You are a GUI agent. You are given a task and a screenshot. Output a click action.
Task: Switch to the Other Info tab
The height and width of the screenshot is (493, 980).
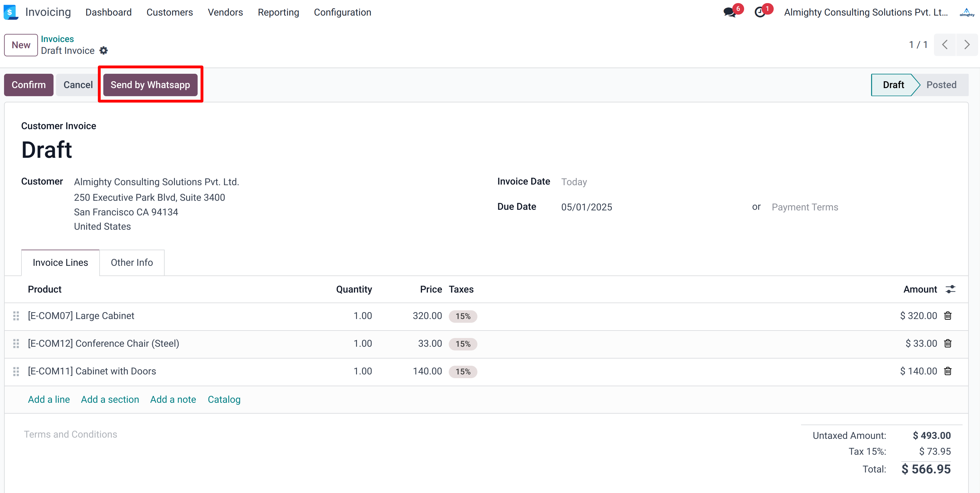132,262
